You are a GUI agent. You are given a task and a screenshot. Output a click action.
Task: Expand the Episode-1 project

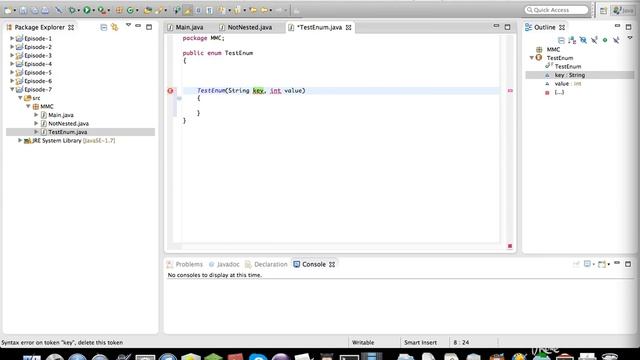pos(12,38)
